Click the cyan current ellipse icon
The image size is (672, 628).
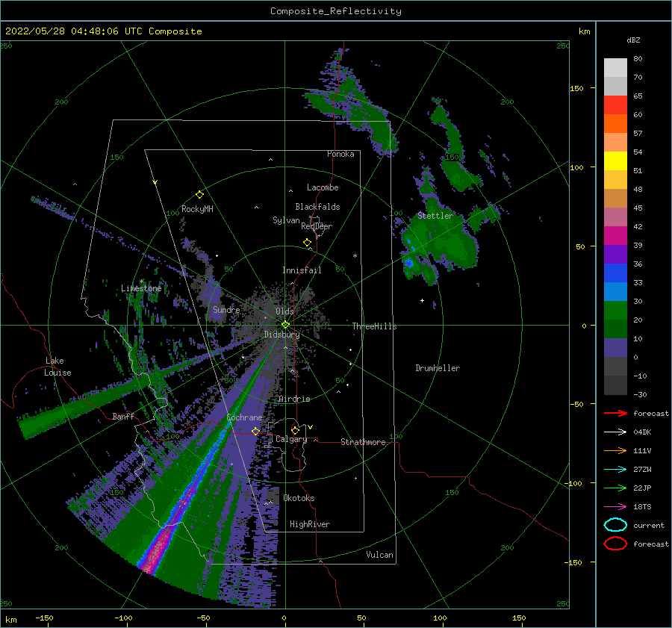click(x=615, y=525)
